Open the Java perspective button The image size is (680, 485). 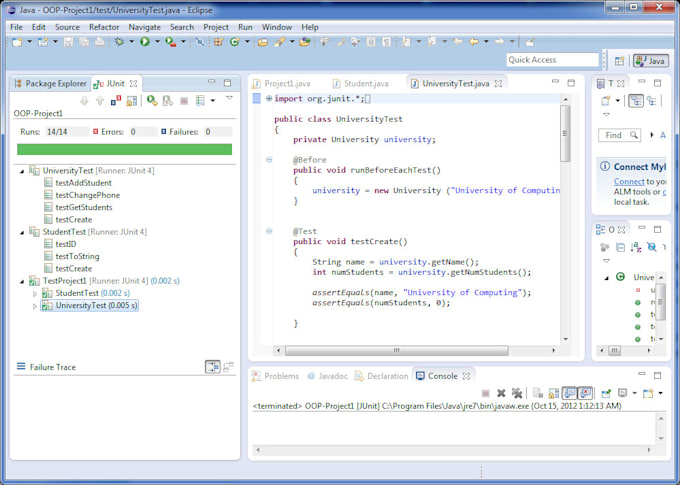click(651, 60)
